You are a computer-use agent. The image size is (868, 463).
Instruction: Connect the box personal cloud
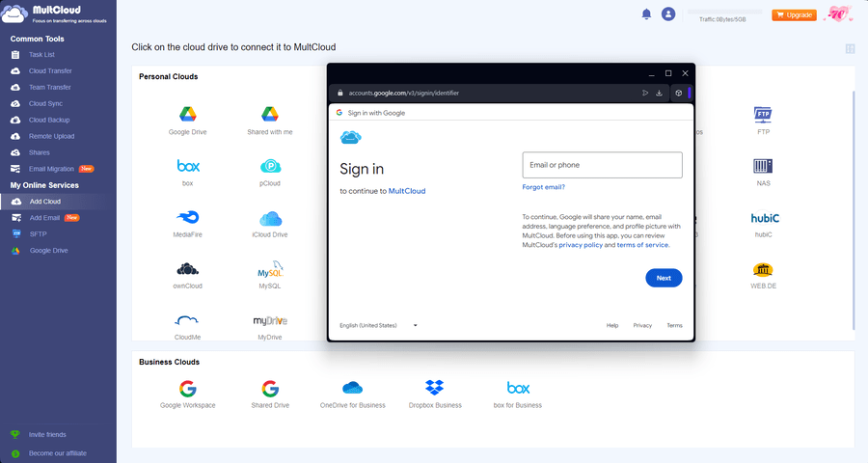(188, 172)
